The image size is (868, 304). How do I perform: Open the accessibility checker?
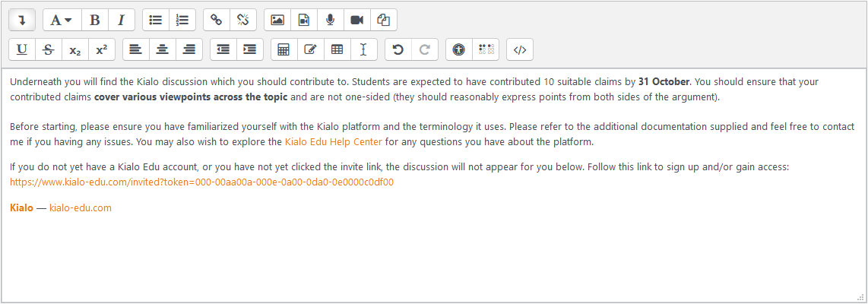pyautogui.click(x=458, y=50)
